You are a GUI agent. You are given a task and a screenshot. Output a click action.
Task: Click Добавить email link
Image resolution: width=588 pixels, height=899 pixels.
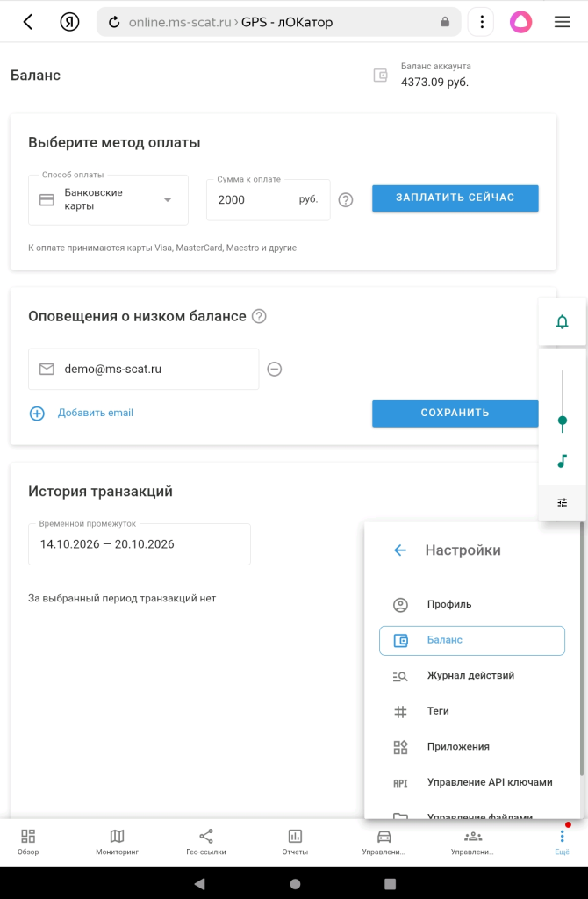point(95,413)
